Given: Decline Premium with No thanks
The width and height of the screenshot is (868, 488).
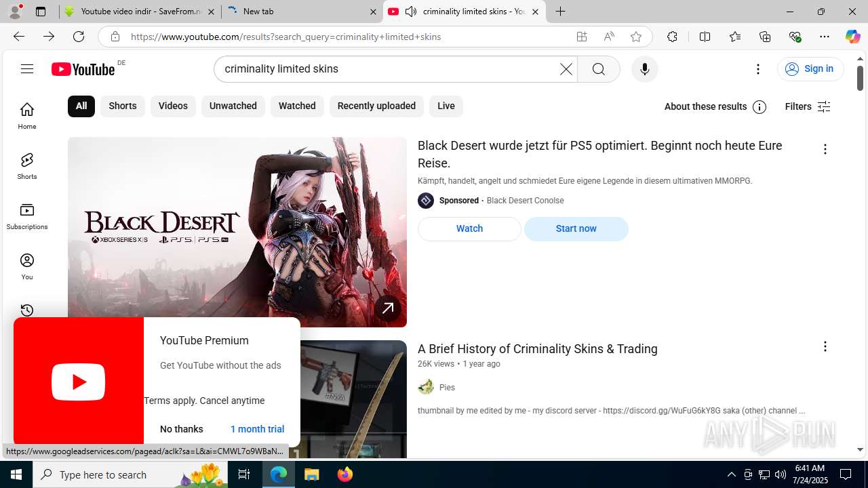Looking at the screenshot, I should pyautogui.click(x=182, y=429).
